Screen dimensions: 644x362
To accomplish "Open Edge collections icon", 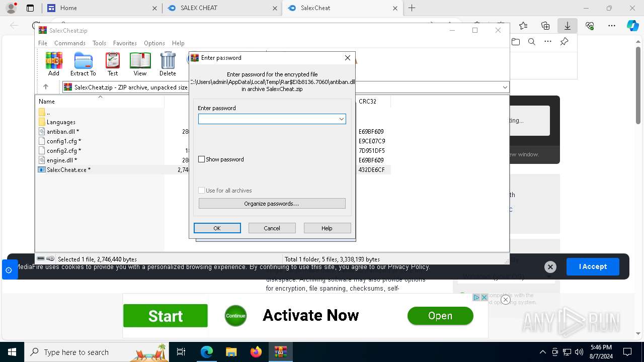I will (x=545, y=26).
